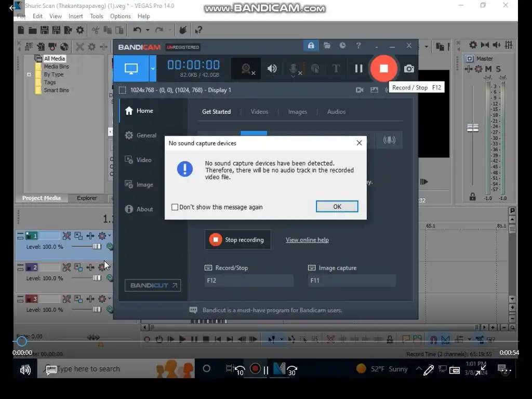The image size is (532, 399).
Task: Click the Master bus M mute button
Action: (488, 69)
